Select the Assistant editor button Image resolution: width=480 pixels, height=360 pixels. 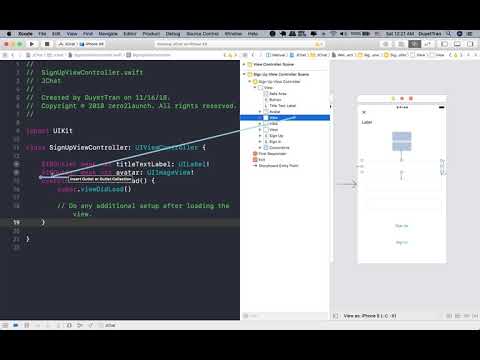tap(415, 44)
